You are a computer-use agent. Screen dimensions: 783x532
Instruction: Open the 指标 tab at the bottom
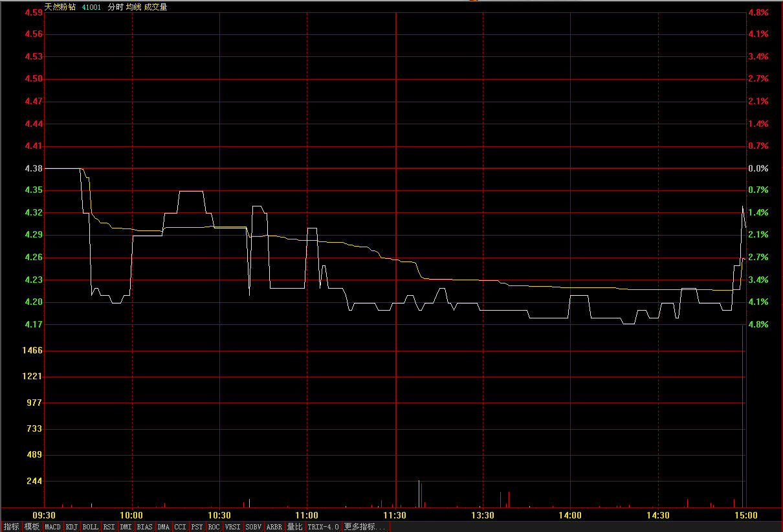[11, 527]
